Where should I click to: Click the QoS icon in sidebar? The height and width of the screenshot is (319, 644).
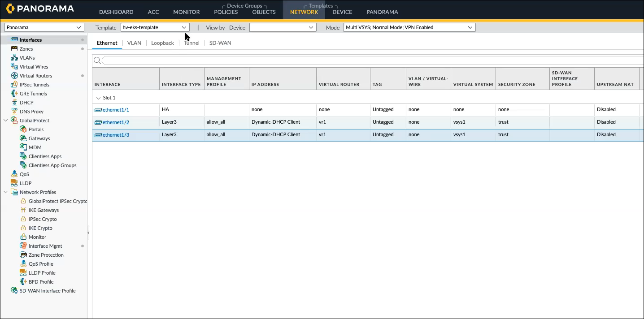pyautogui.click(x=14, y=174)
